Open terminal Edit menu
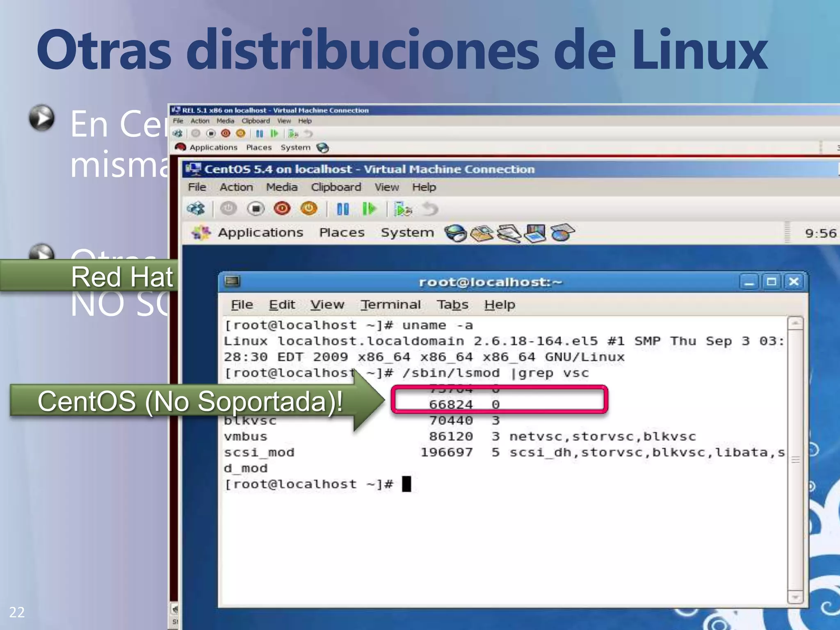840x630 pixels. click(282, 305)
